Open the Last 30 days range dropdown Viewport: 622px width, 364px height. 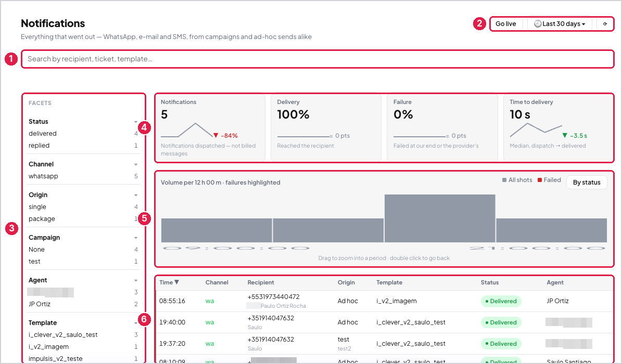pyautogui.click(x=560, y=24)
